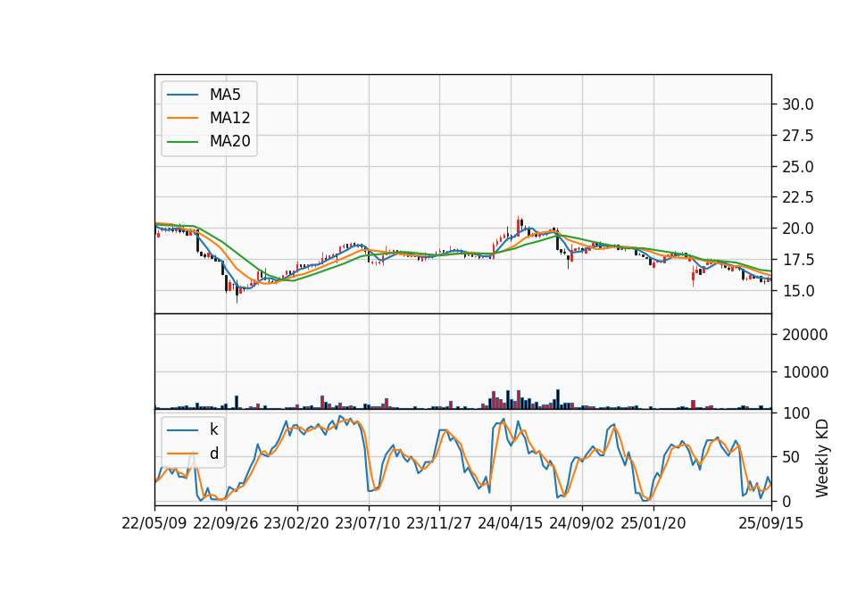Image resolution: width=857 pixels, height=616 pixels.
Task: Click the 23/02/20 date tick label
Action: click(x=296, y=523)
